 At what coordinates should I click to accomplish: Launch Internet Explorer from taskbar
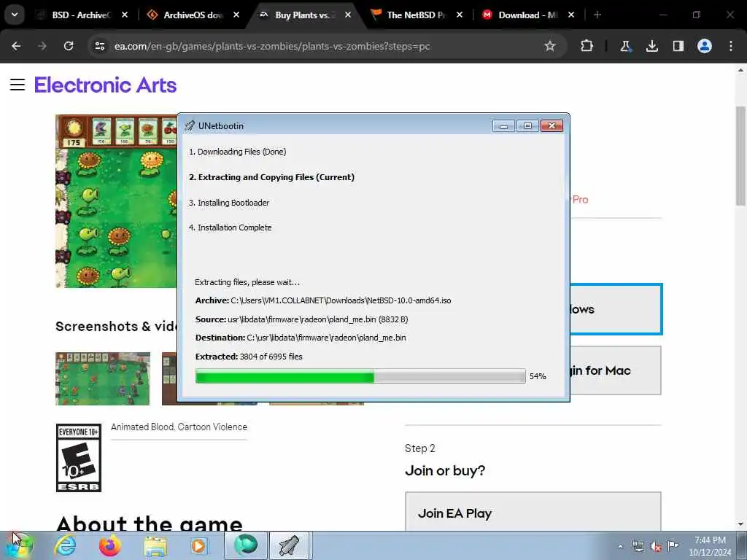(x=65, y=545)
